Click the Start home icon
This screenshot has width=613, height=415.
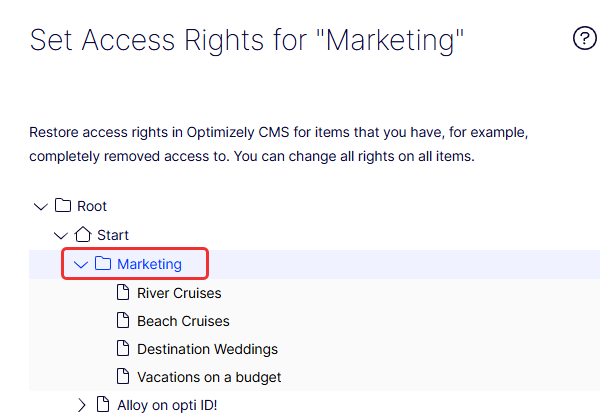click(x=83, y=235)
